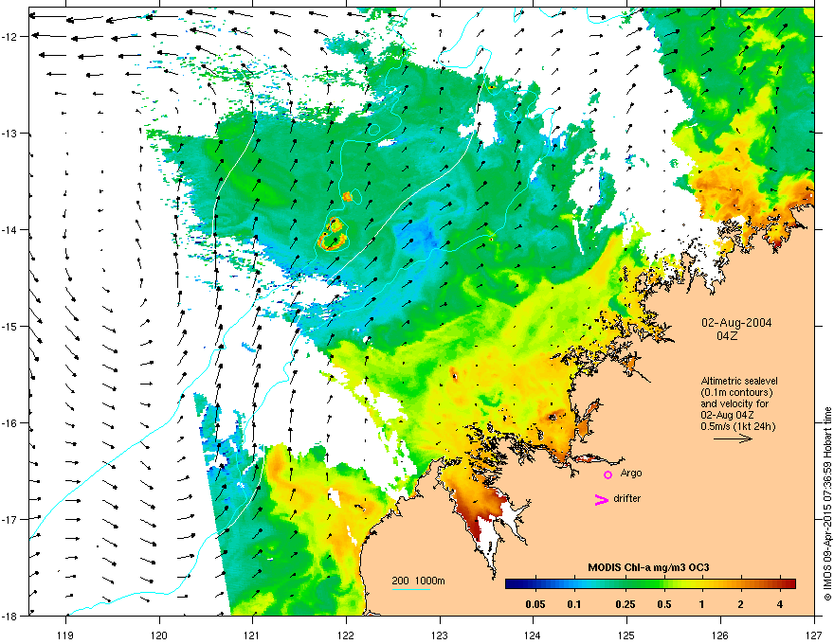Click the '02-Aug-2004' date label
This screenshot has width=834, height=644.
pyautogui.click(x=736, y=323)
